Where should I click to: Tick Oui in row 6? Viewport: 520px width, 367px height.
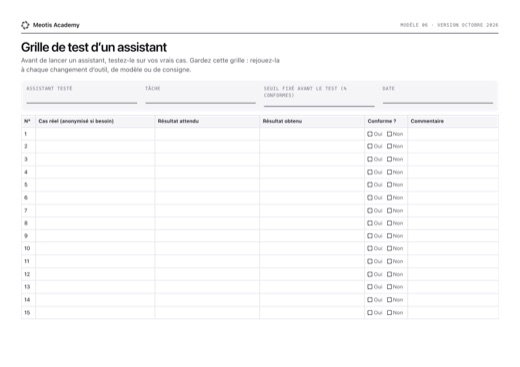pyautogui.click(x=370, y=198)
